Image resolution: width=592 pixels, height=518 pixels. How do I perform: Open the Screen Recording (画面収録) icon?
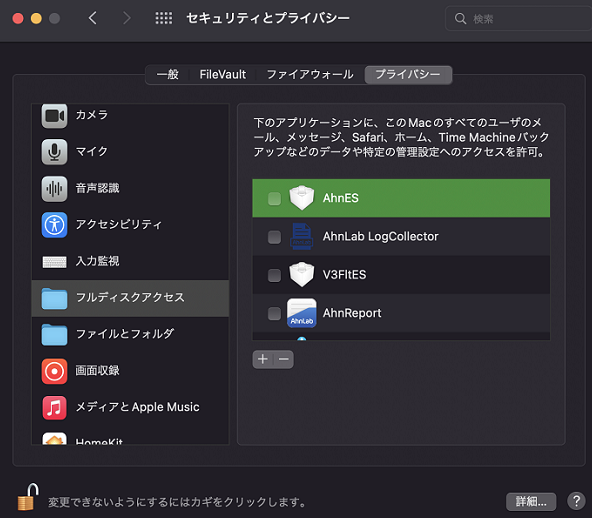(54, 371)
